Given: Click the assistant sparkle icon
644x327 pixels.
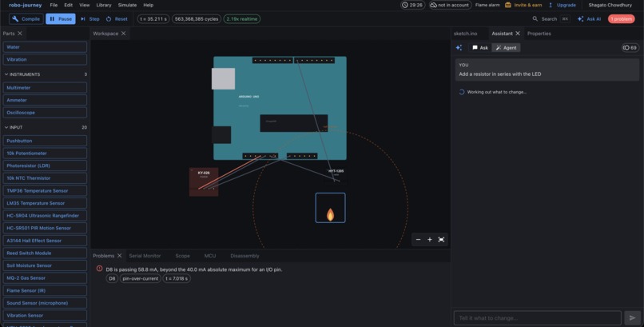Looking at the screenshot, I should [459, 48].
